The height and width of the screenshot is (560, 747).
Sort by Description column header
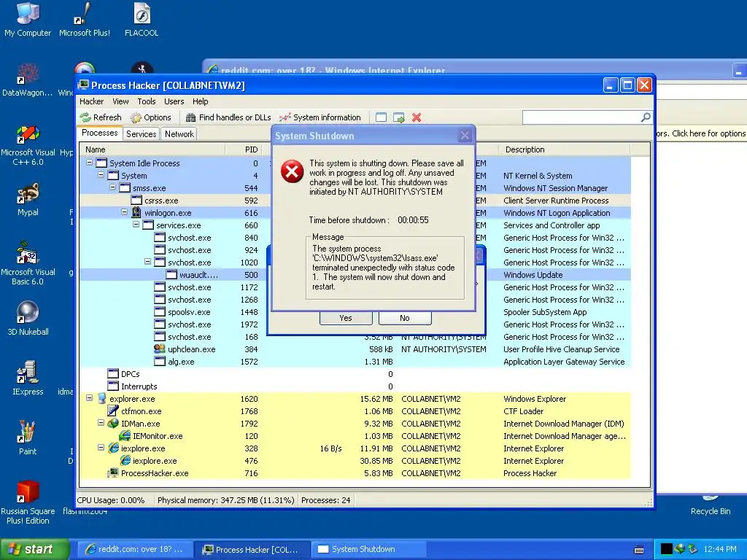coord(564,149)
